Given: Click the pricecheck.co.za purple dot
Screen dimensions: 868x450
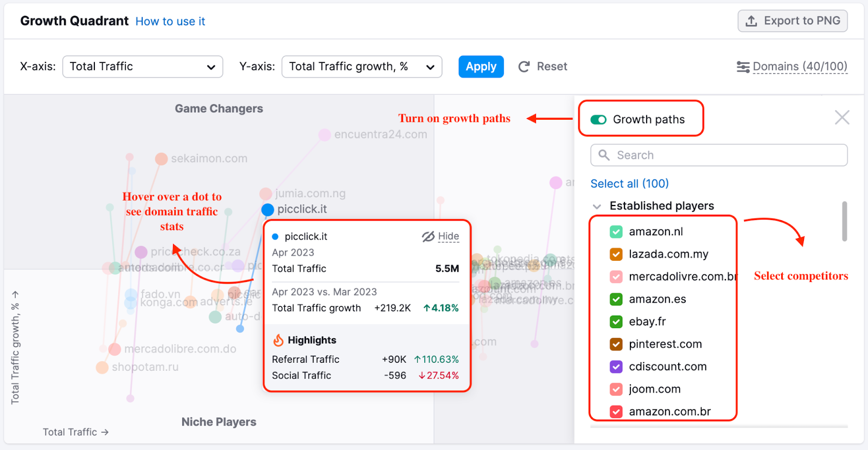Looking at the screenshot, I should pos(141,252).
